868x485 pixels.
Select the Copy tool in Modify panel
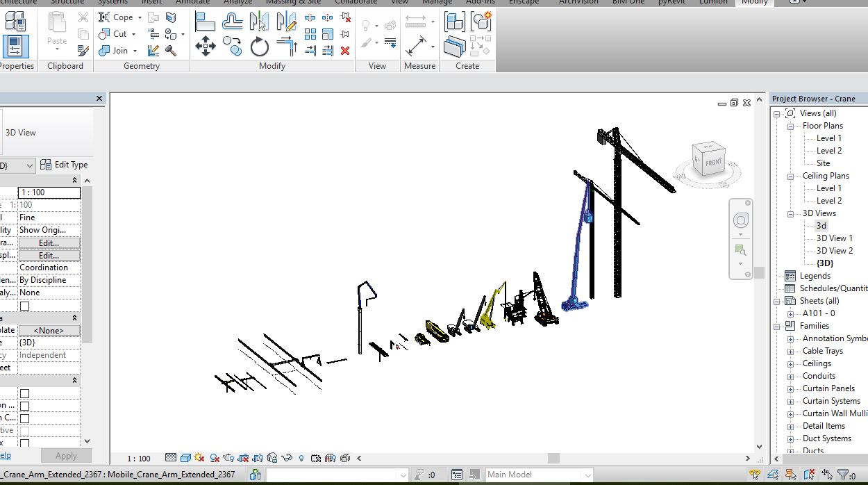pyautogui.click(x=233, y=47)
